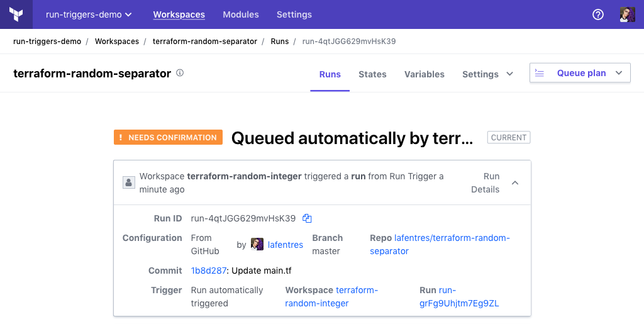Screen dimensions: 644x324
Task: Switch to the Variables tab
Action: [425, 74]
